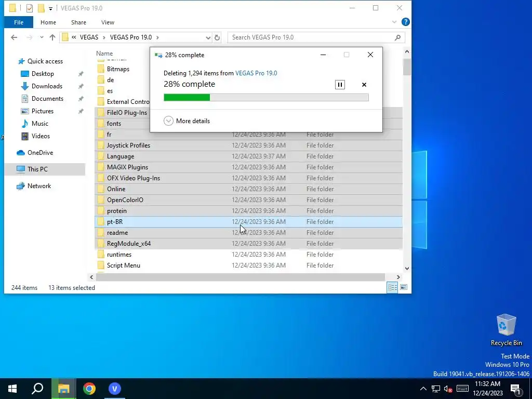This screenshot has width=532, height=399.
Task: Go back with the back arrow
Action: click(x=14, y=37)
